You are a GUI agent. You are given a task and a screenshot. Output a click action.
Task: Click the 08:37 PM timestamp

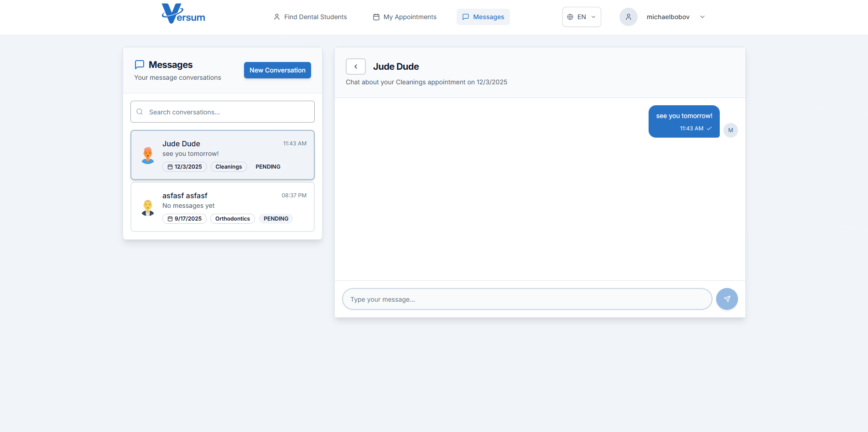294,195
